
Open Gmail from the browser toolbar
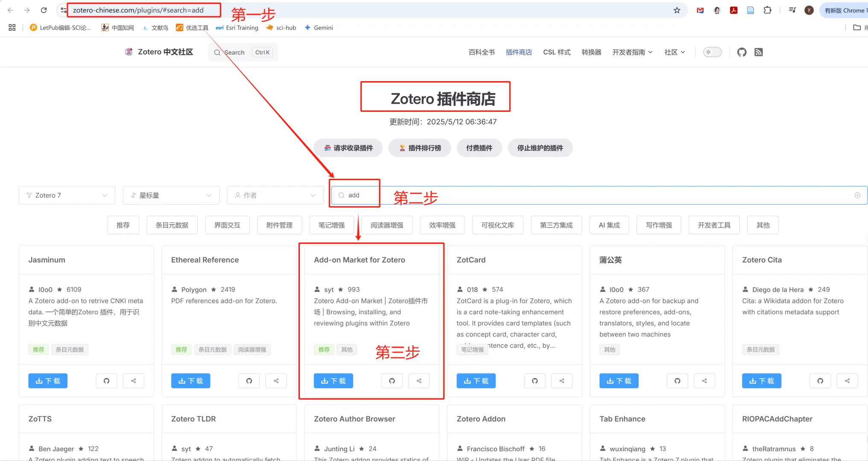tap(700, 10)
